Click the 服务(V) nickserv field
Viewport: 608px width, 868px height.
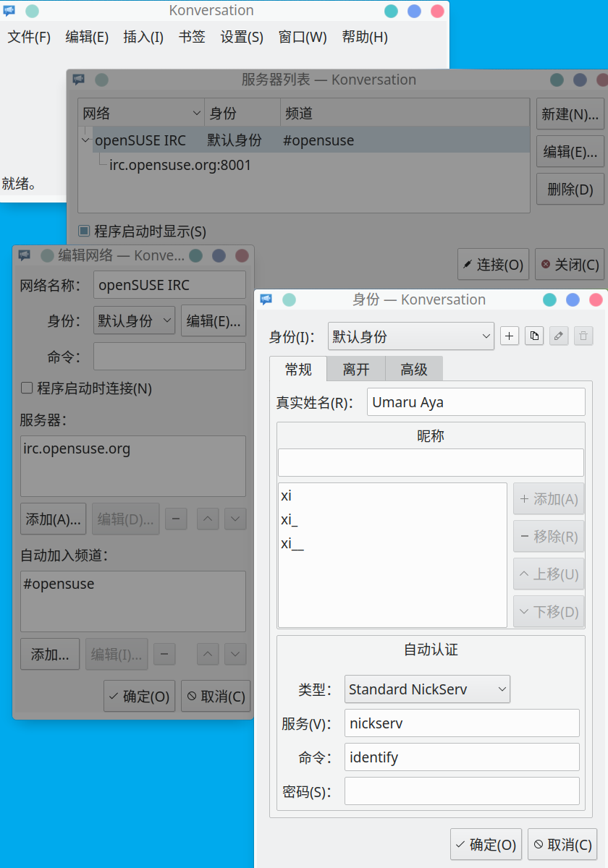(462, 723)
